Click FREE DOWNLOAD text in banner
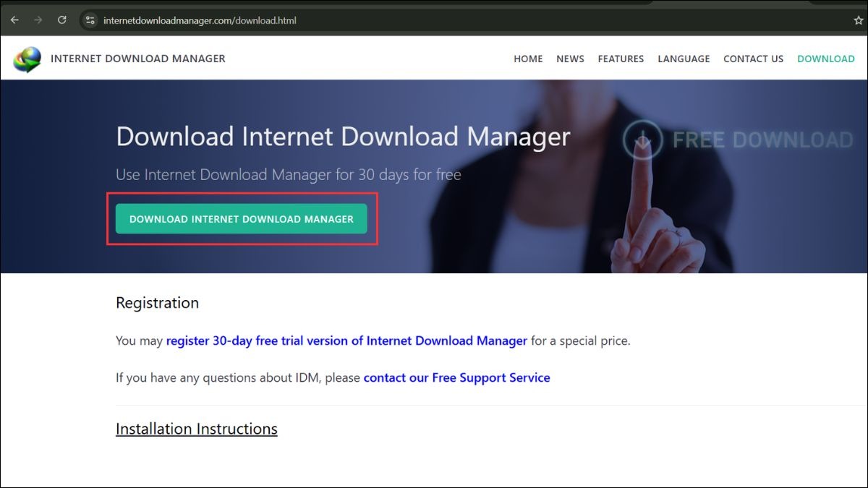This screenshot has height=488, width=868. pos(763,140)
